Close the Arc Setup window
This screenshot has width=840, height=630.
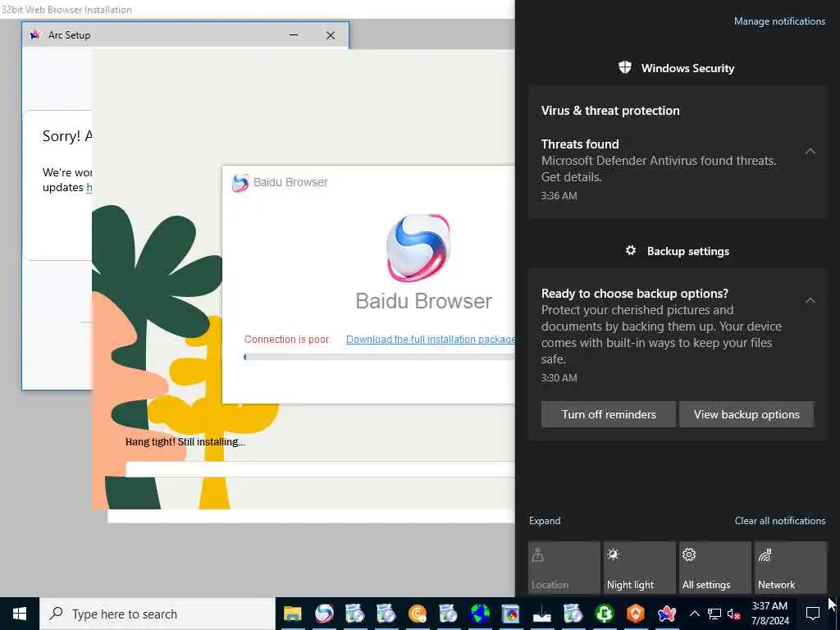click(331, 34)
